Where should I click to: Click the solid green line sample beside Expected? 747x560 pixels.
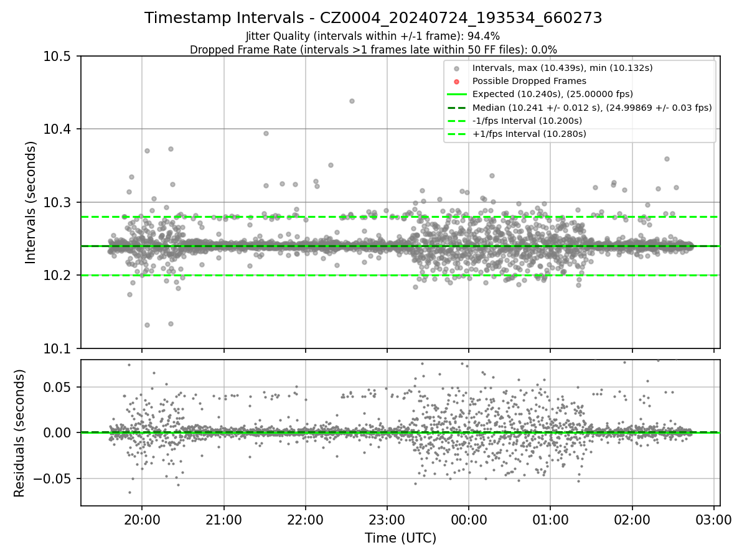456,95
